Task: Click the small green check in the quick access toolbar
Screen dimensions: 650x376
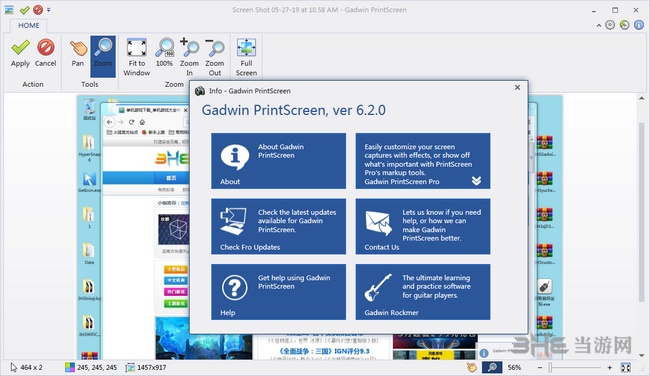Action: pyautogui.click(x=24, y=10)
